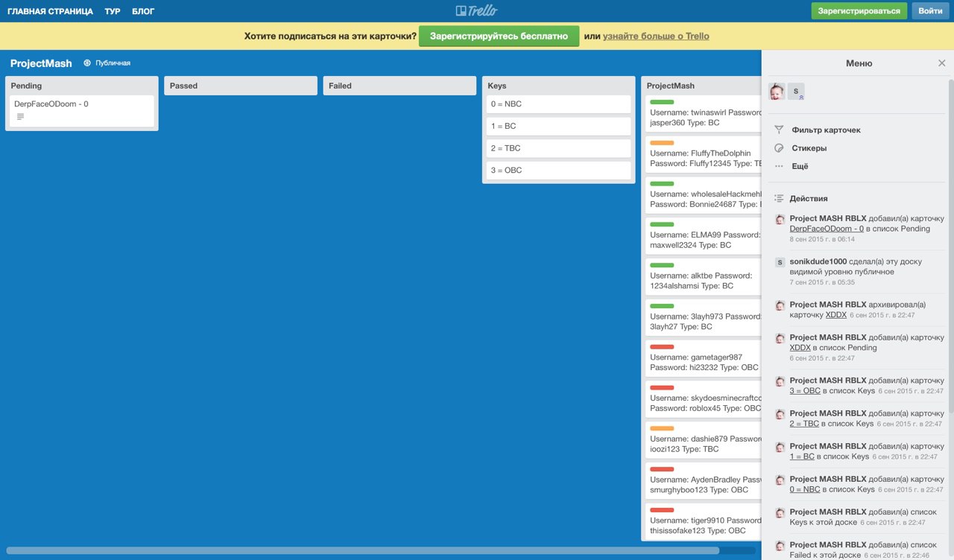The image size is (954, 560).
Task: Click the S member avatar
Action: [796, 92]
